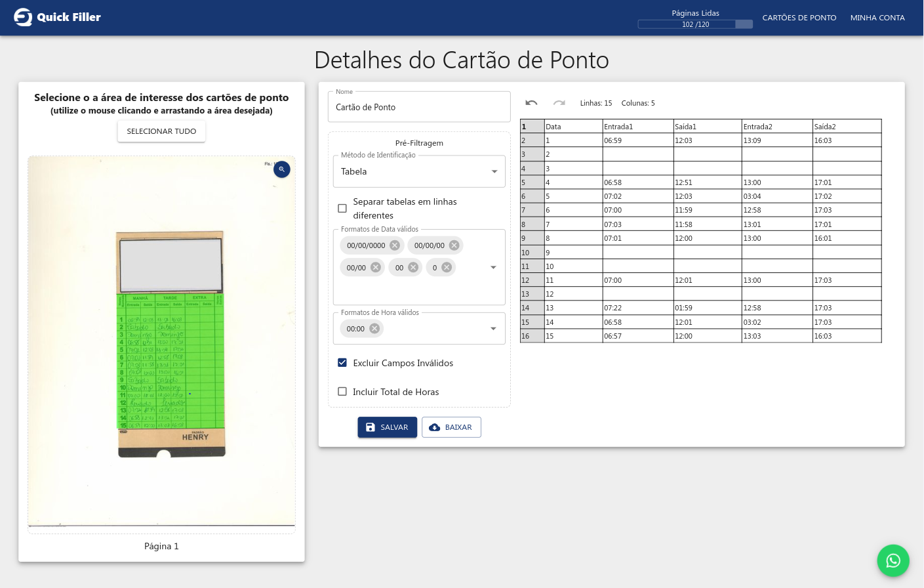The width and height of the screenshot is (924, 588).
Task: Enable Incluir Total de Horas
Action: click(342, 391)
